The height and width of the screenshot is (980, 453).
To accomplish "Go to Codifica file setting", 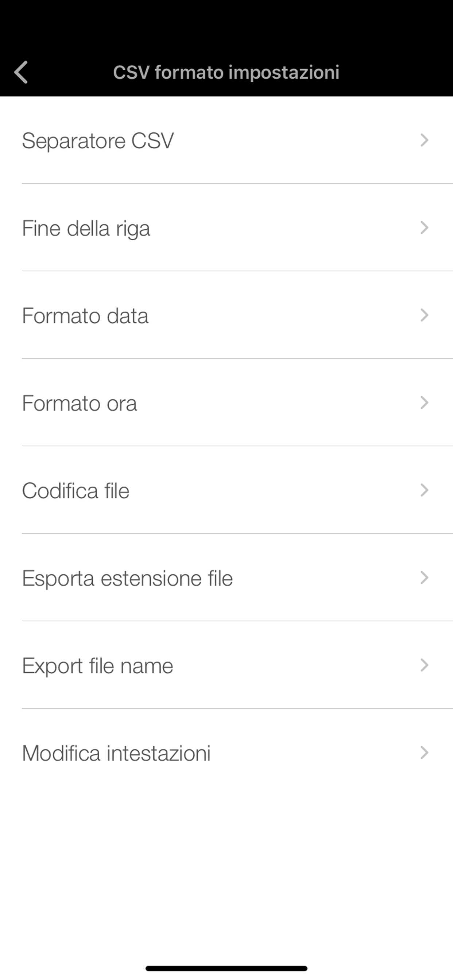I will click(76, 491).
